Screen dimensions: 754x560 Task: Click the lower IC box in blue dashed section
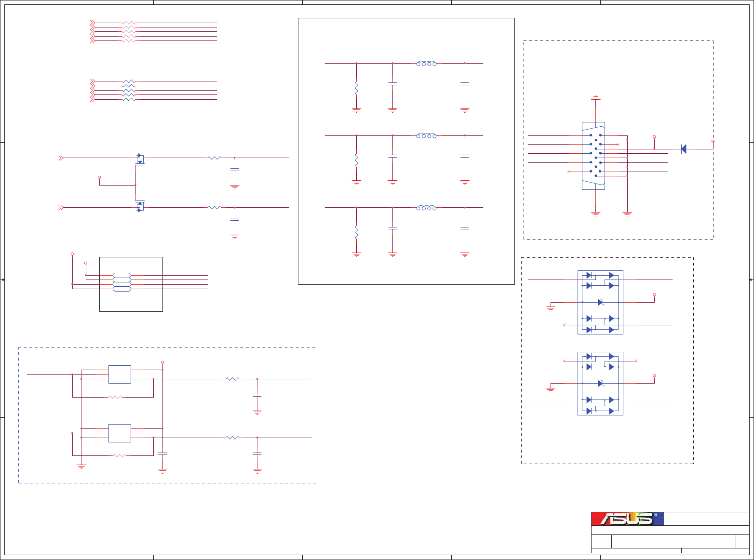(x=120, y=433)
